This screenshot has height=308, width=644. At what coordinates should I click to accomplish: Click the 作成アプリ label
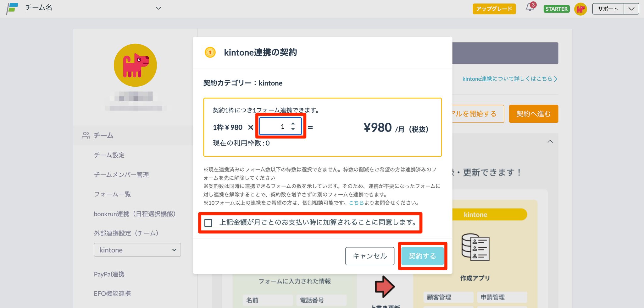point(475,278)
